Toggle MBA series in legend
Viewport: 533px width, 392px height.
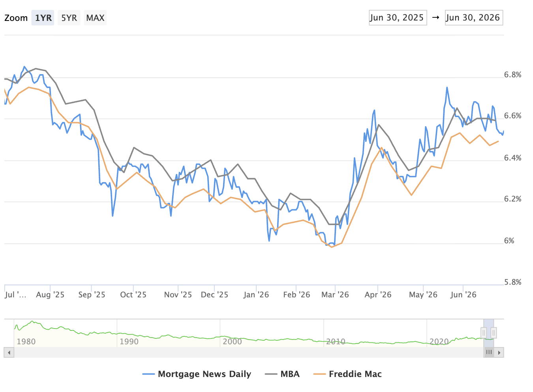click(282, 374)
